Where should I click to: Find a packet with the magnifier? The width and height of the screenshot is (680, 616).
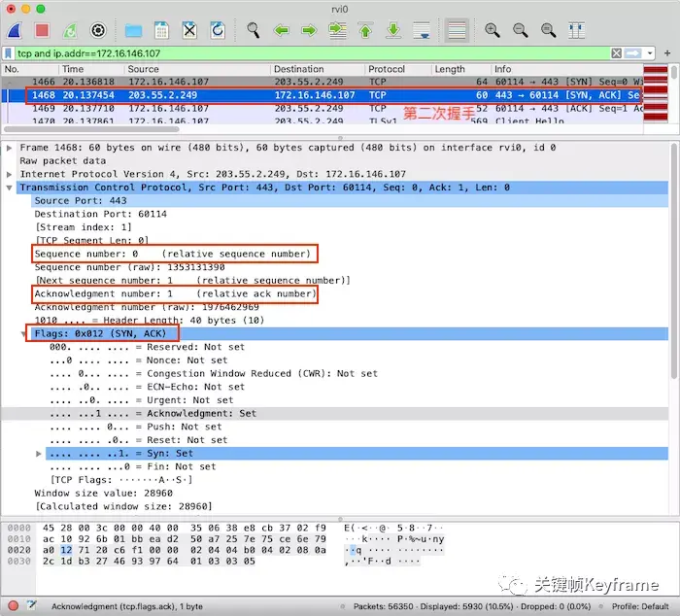253,31
